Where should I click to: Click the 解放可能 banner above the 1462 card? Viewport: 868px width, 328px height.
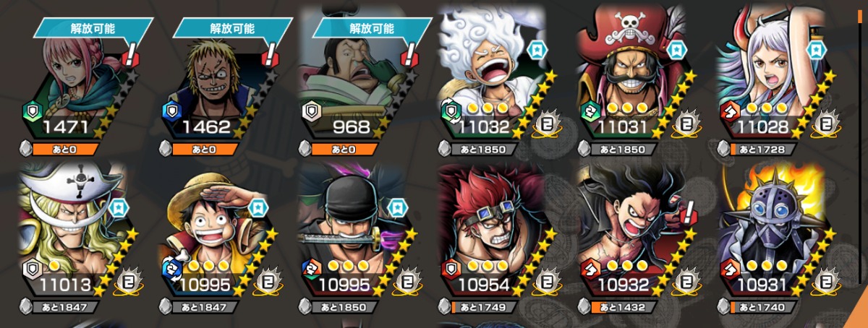(x=233, y=29)
